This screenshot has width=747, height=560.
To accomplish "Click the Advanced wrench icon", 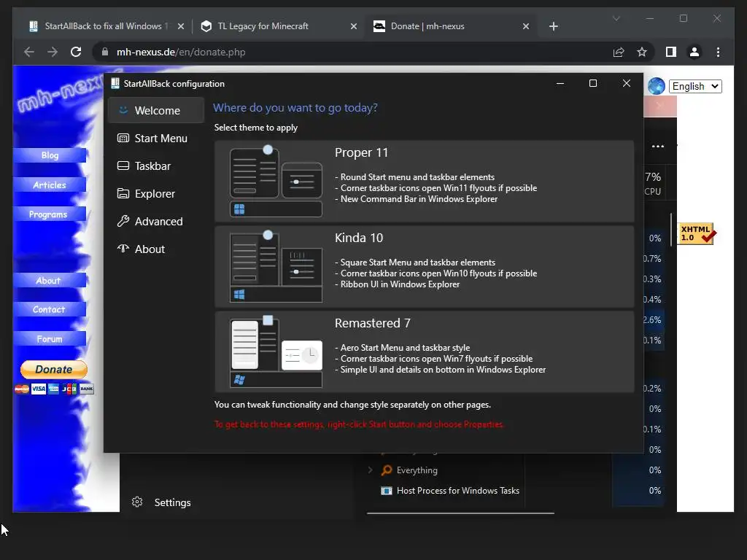I will click(x=123, y=221).
